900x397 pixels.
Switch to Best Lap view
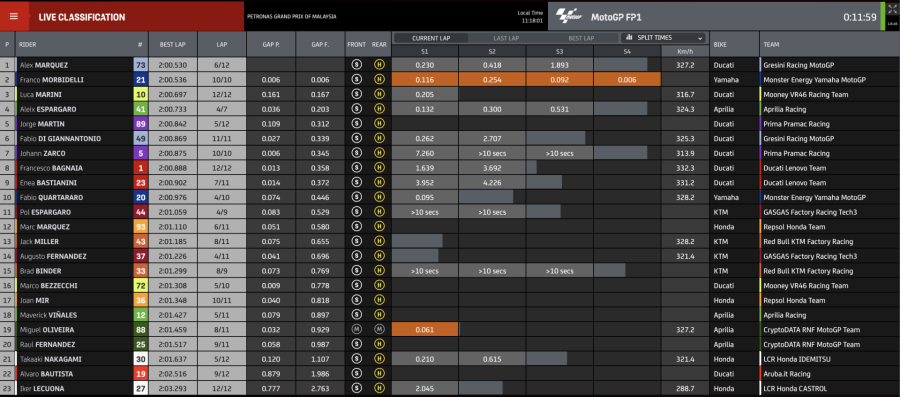pyautogui.click(x=581, y=38)
